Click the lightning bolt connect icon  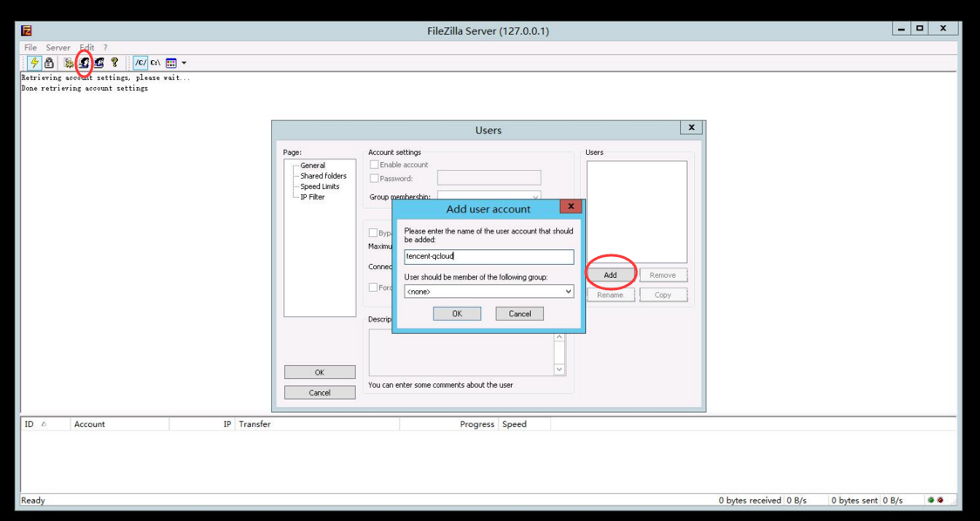pyautogui.click(x=35, y=63)
